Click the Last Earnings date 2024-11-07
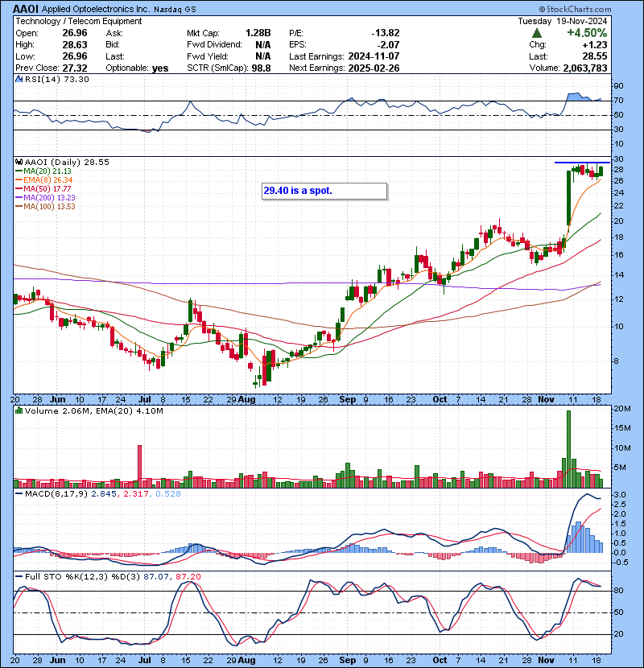Screen dimensions: 644x668 coord(374,56)
